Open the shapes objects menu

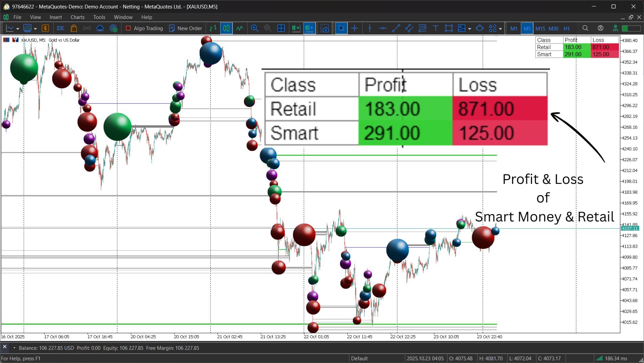coord(493,28)
